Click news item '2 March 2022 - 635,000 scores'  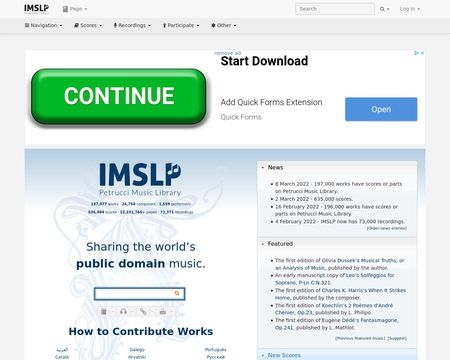coord(314,199)
